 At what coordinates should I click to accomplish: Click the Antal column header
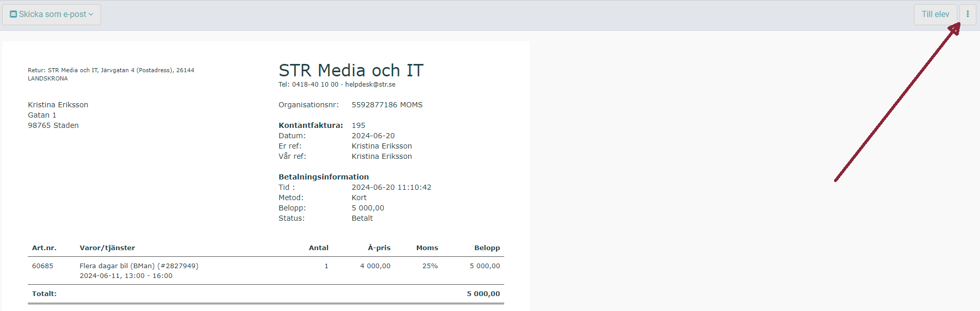point(319,248)
